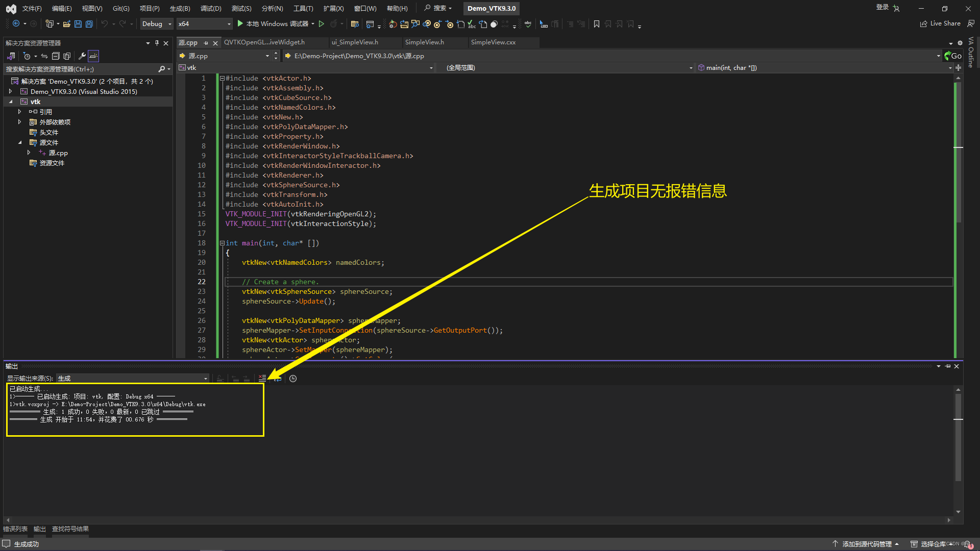This screenshot has width=980, height=551.
Task: Toggle the preview selected items button
Action: point(93,56)
